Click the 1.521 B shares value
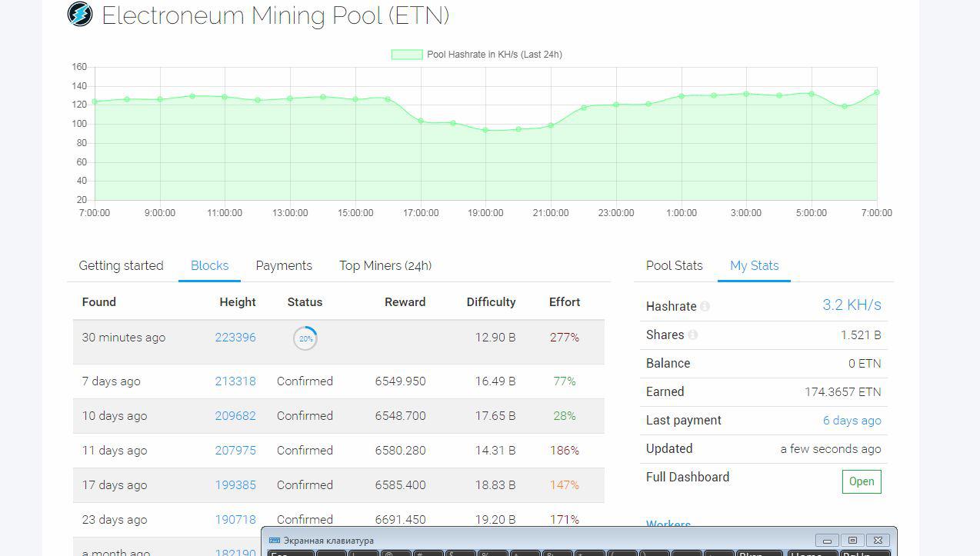980x556 pixels. pyautogui.click(x=861, y=335)
